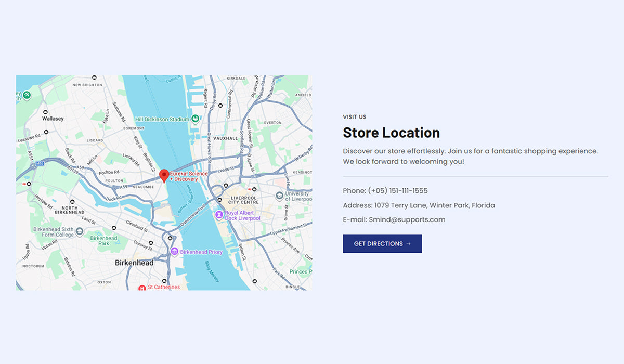This screenshot has width=624, height=364.
Task: Click the Birkenhead Park label
Action: [x=104, y=241]
